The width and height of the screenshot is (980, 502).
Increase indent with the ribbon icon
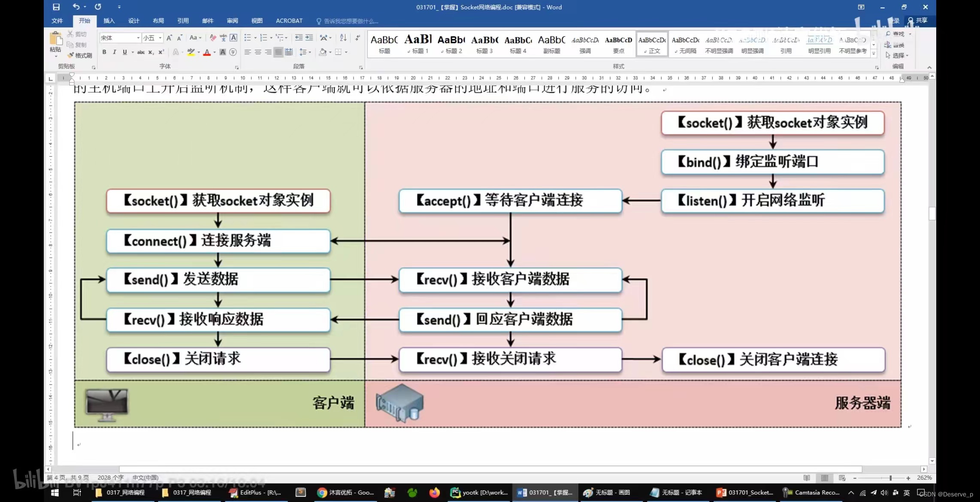tap(309, 38)
